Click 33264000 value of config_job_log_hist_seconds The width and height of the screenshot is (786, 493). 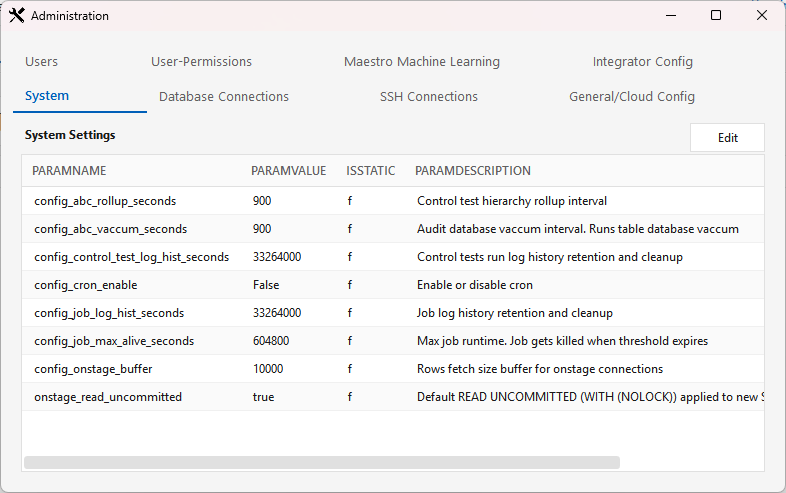277,313
